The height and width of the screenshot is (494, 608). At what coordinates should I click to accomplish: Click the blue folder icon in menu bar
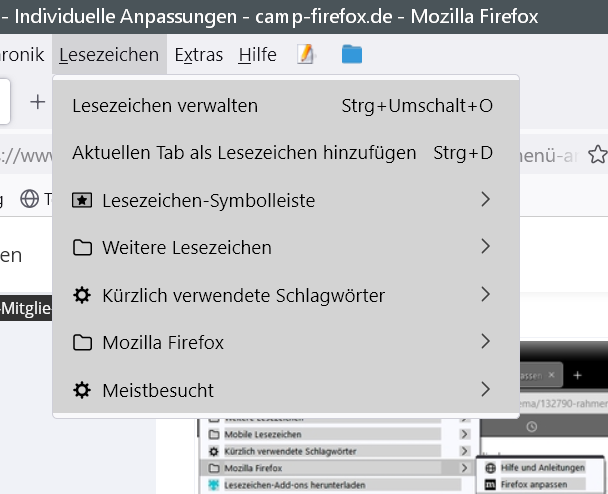coord(351,55)
